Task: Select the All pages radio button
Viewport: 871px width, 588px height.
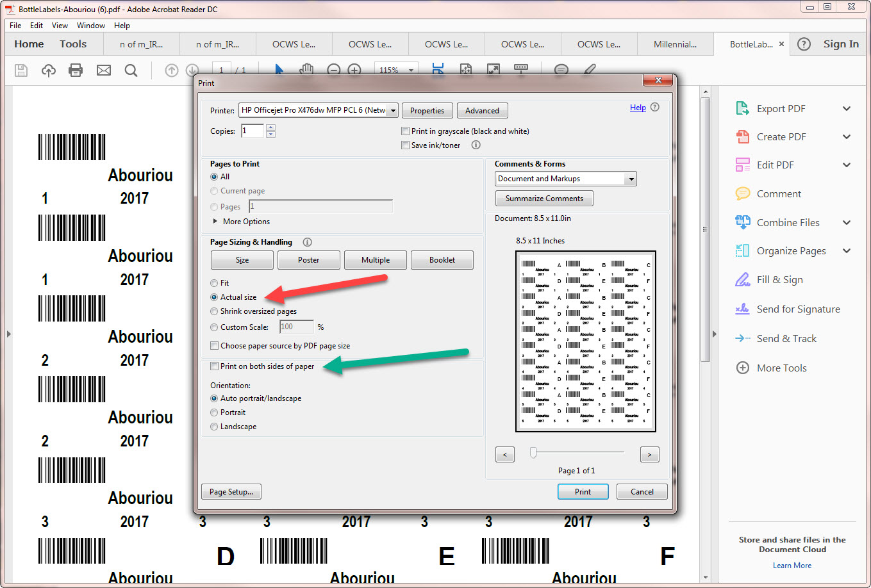Action: pyautogui.click(x=214, y=177)
